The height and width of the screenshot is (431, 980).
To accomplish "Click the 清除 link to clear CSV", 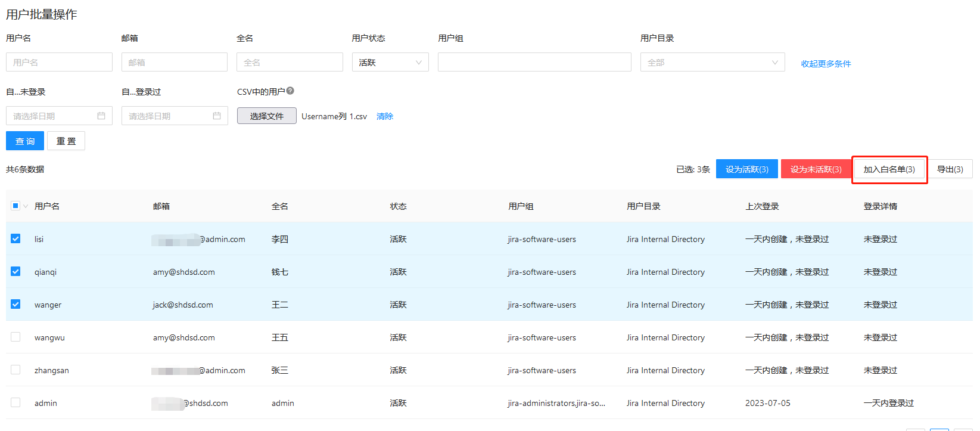I will point(385,116).
